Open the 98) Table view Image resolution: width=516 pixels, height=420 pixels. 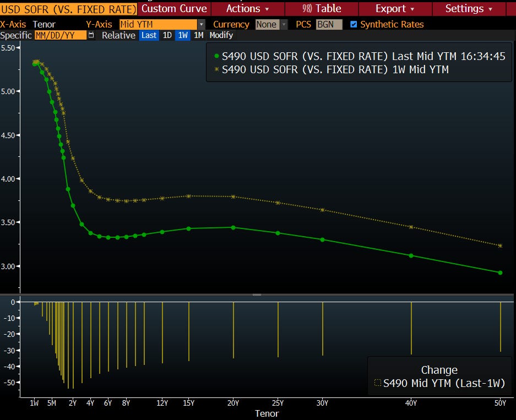tap(322, 9)
